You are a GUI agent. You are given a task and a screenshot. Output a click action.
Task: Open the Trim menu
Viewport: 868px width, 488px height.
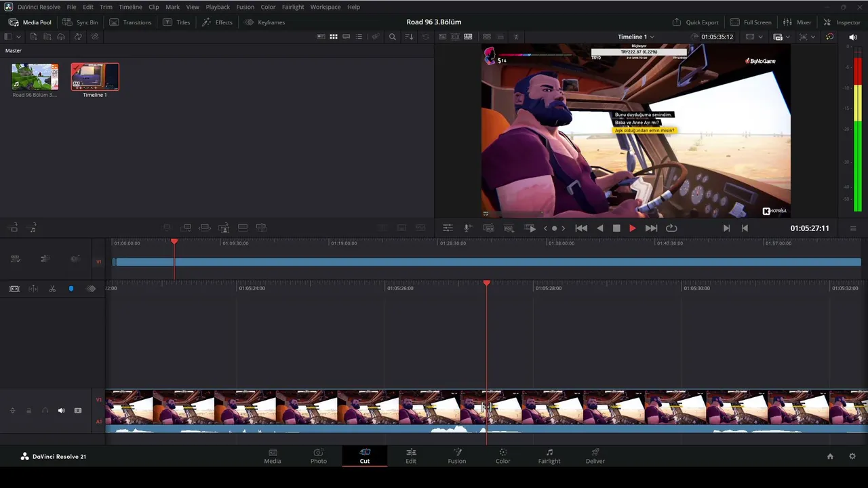point(106,7)
